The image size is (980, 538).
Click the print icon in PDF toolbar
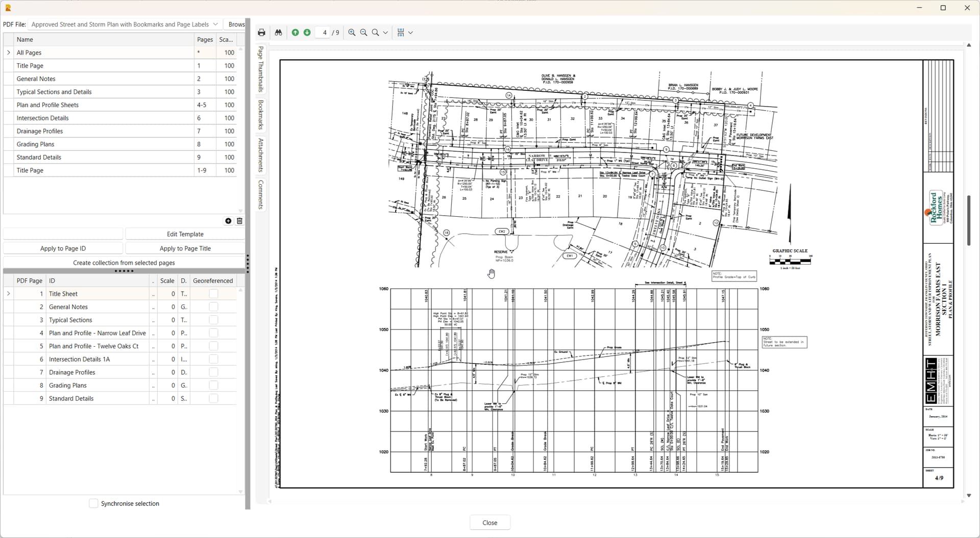tap(261, 33)
